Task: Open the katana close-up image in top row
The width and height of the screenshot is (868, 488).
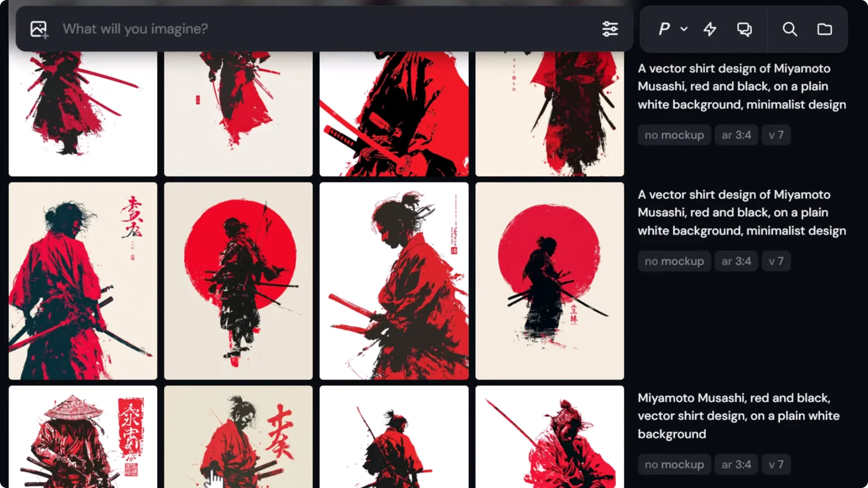Action: click(394, 113)
